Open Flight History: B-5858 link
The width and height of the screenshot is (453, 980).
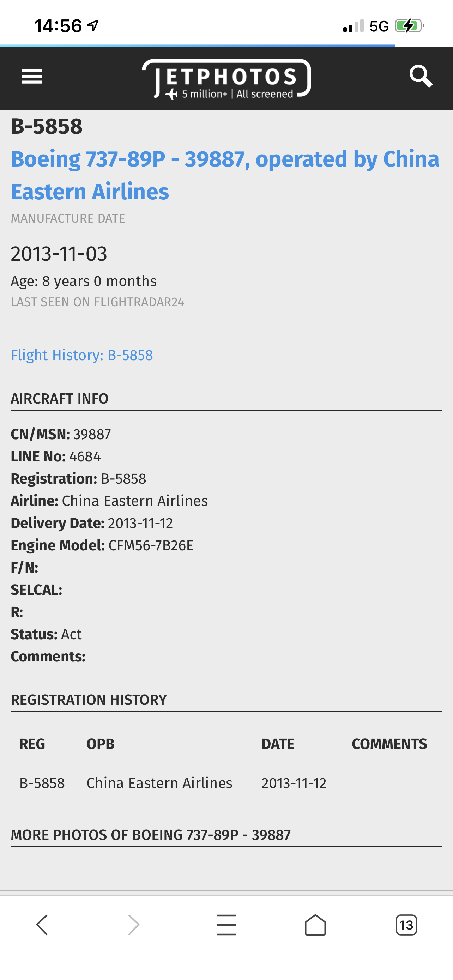click(x=82, y=355)
